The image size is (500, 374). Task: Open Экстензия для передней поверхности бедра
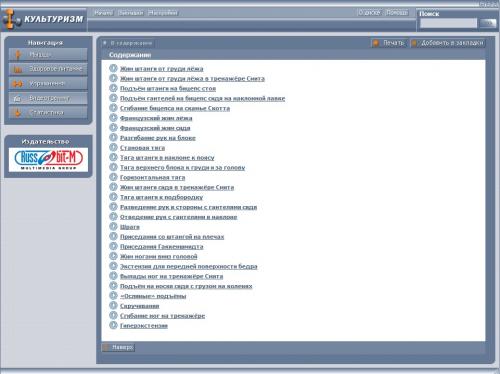pos(189,266)
